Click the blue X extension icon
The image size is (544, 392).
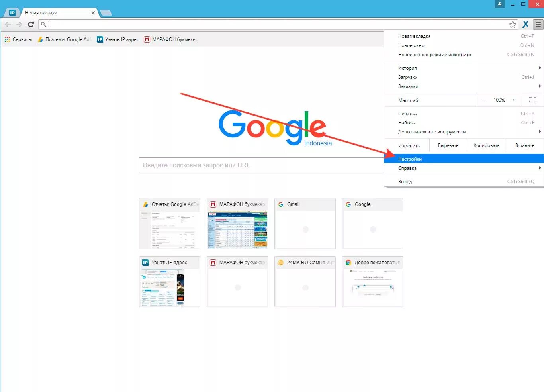pos(526,24)
